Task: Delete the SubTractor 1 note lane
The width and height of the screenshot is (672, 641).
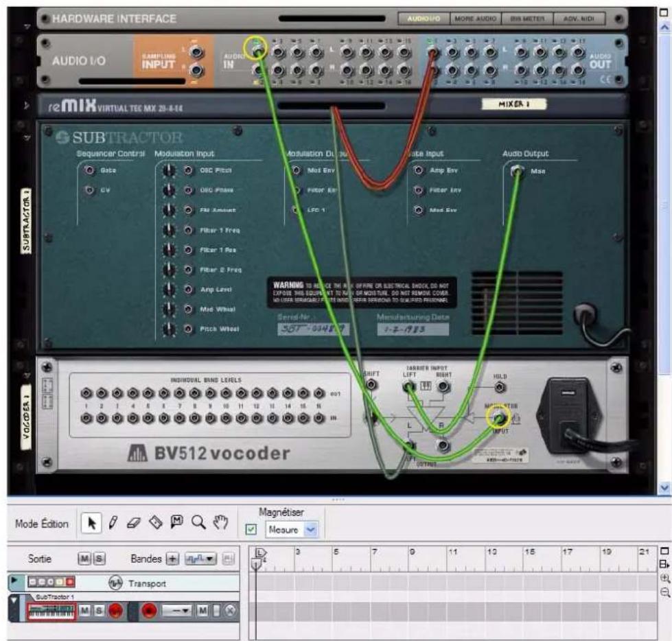Action: (231, 611)
